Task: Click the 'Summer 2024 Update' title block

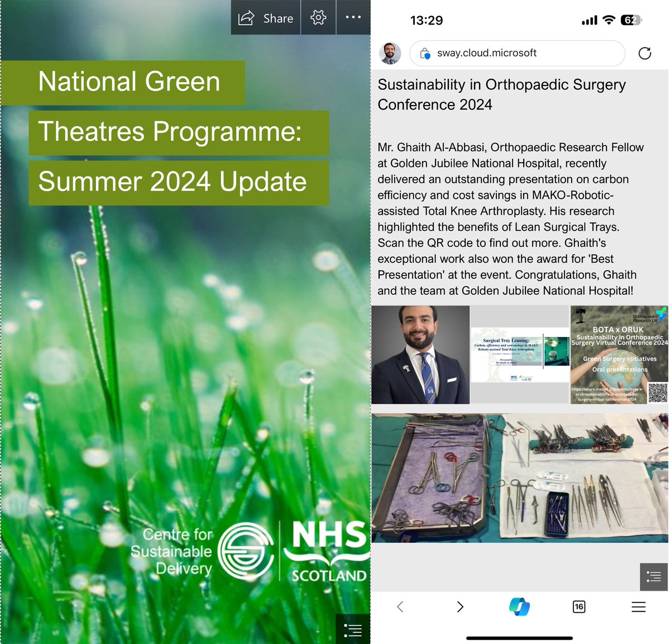Action: click(x=179, y=183)
